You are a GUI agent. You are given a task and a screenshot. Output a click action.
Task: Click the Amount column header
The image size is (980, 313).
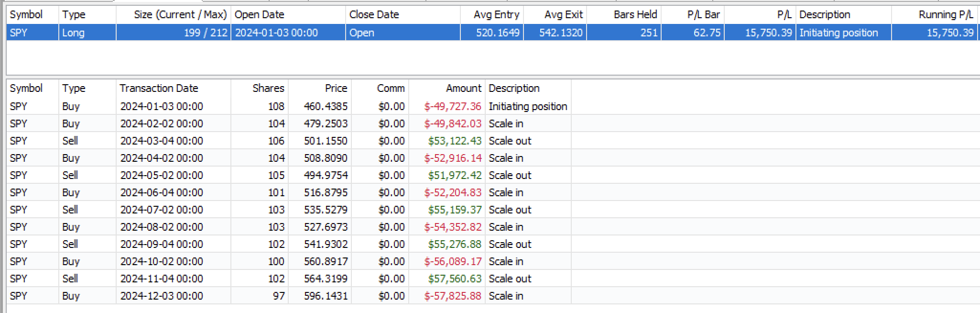(463, 88)
